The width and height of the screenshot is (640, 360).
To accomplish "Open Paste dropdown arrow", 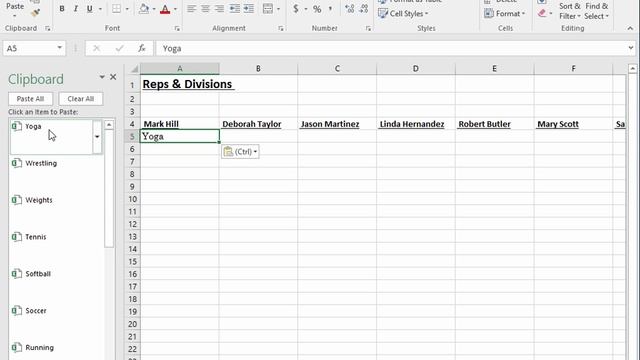I will point(15,16).
